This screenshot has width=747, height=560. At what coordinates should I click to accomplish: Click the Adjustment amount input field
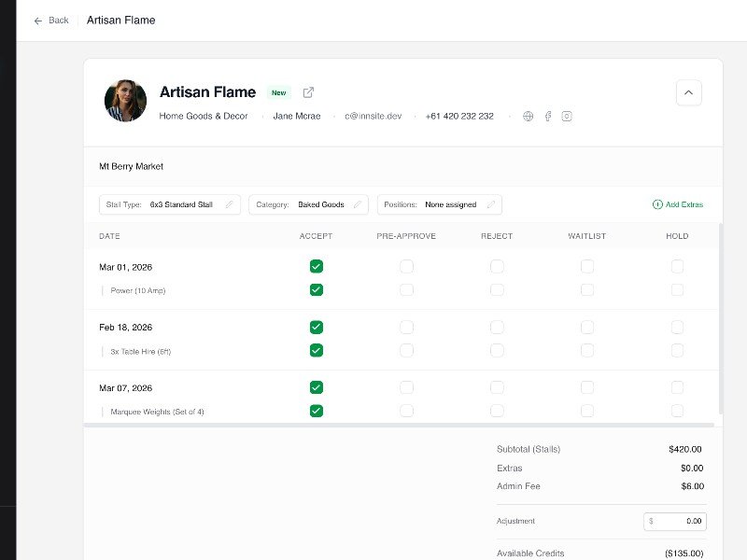coord(675,521)
